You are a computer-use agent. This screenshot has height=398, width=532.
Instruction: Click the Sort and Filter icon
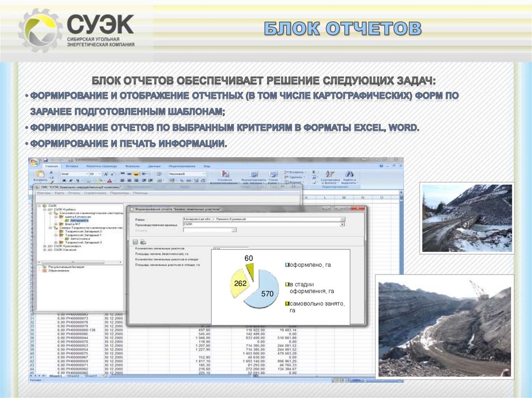(330, 174)
